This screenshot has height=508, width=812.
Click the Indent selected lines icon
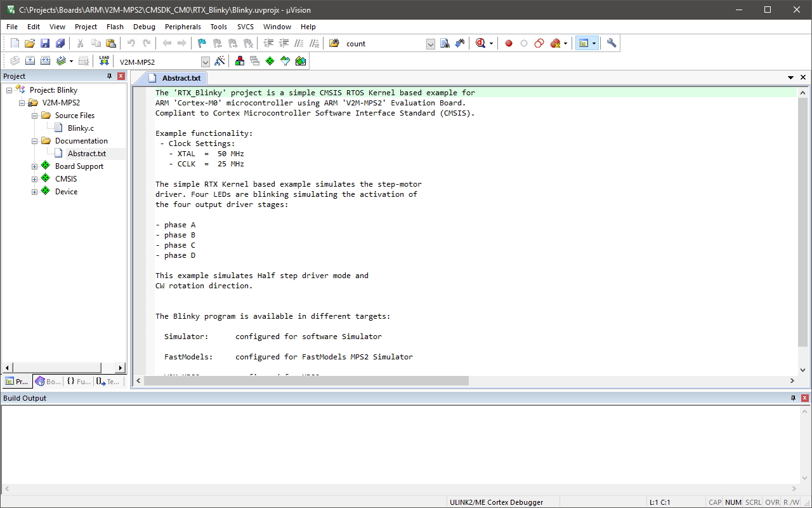(268, 43)
